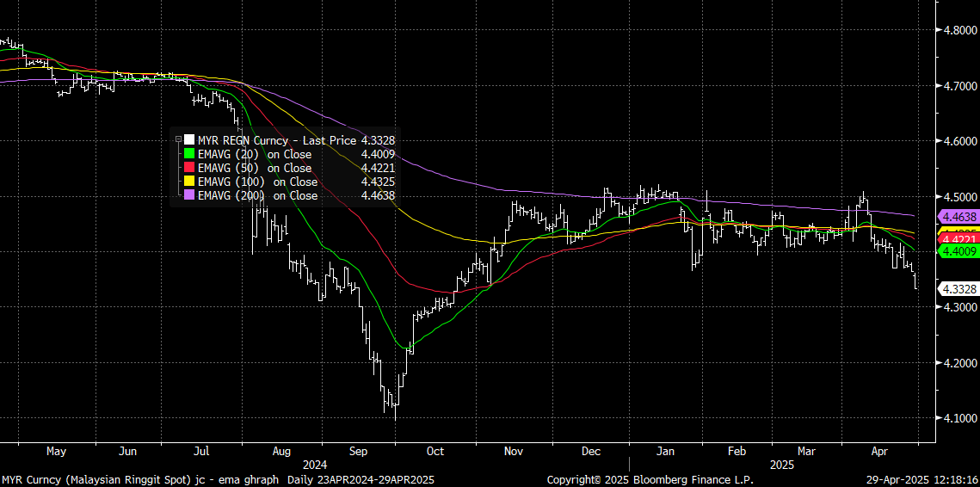Click purple EMAVG (200) legend swatch

pos(189,195)
